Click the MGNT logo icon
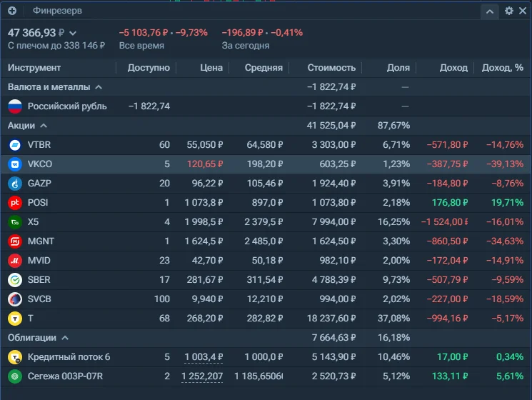 [15, 241]
